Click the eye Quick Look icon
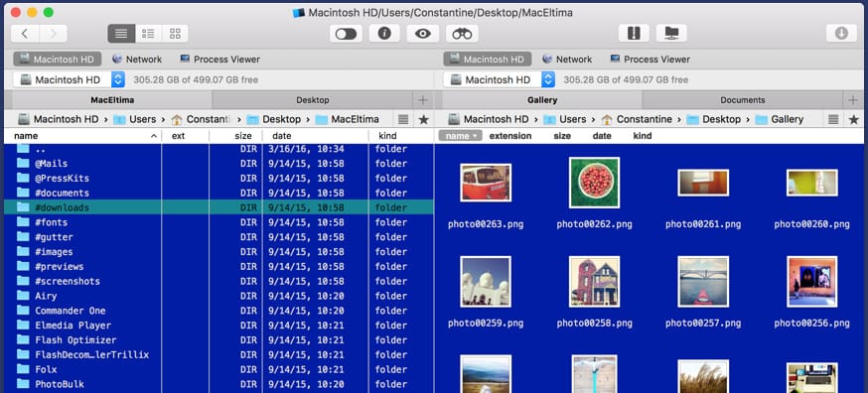 (423, 34)
